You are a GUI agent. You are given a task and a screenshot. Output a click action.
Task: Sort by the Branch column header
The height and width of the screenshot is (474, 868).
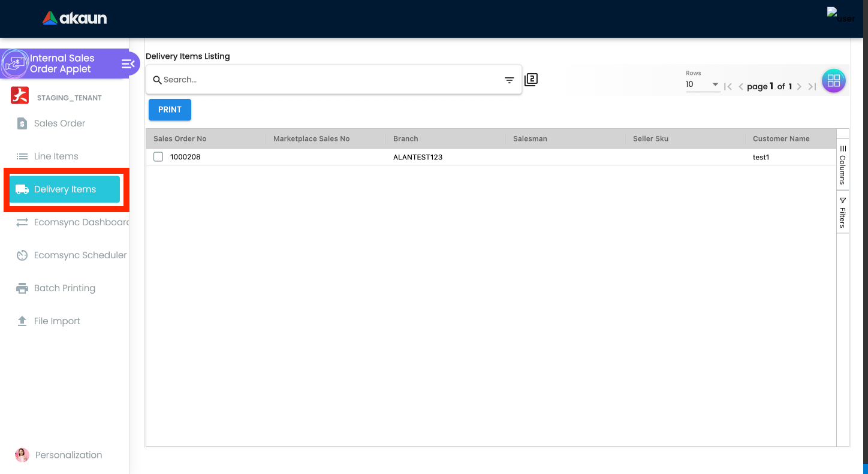pyautogui.click(x=405, y=138)
